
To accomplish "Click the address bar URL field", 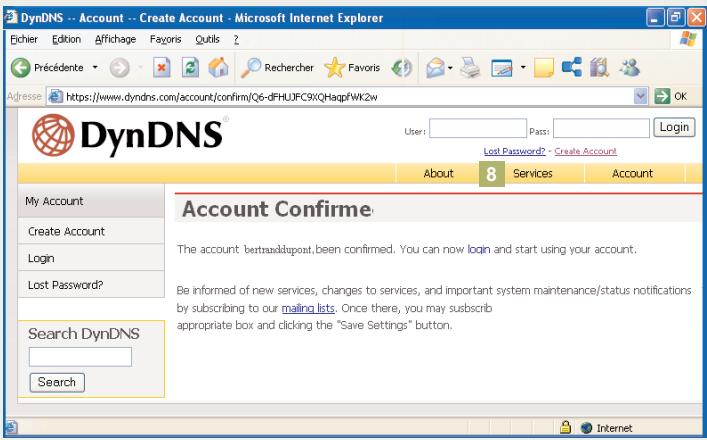I will pyautogui.click(x=347, y=96).
